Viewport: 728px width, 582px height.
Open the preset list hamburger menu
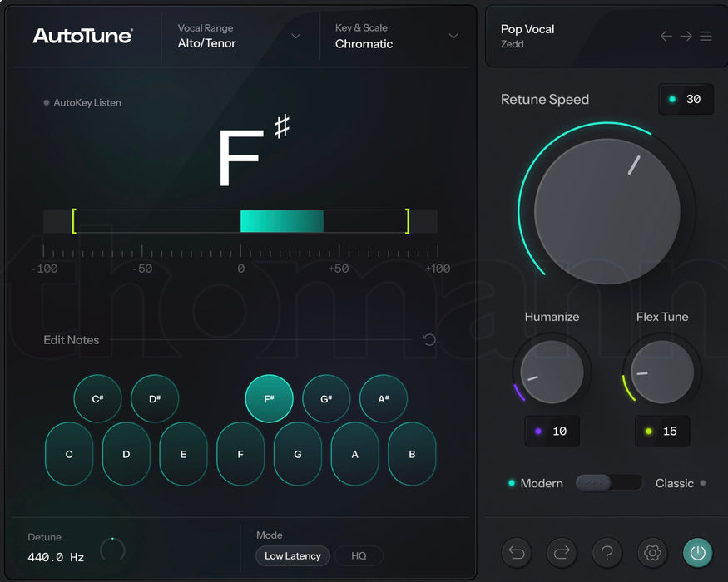pos(706,37)
